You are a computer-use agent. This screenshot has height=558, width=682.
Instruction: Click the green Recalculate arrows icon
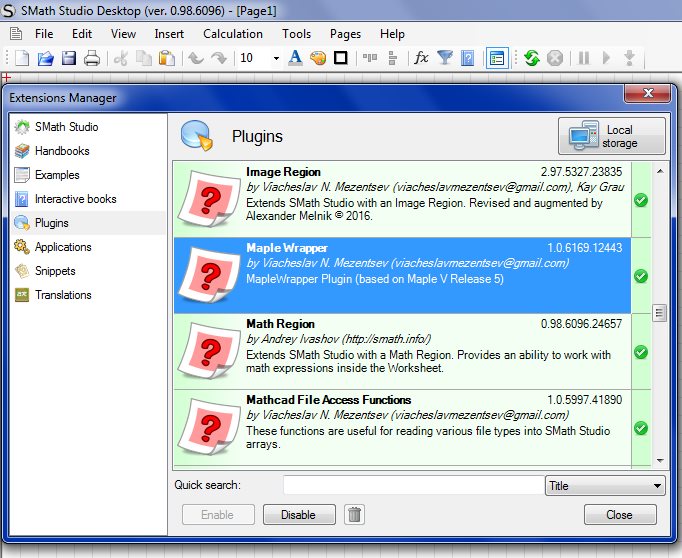point(531,58)
